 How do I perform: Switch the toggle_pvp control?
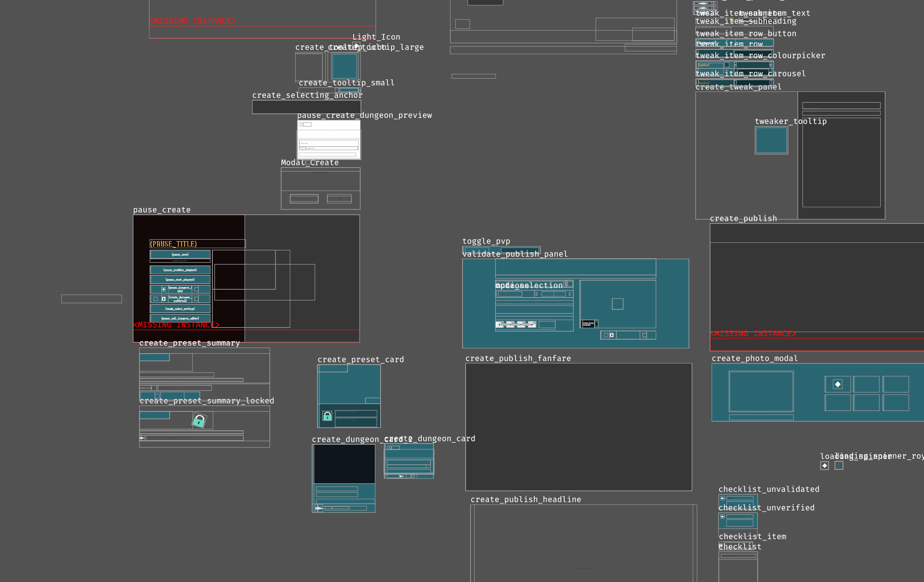click(x=501, y=250)
